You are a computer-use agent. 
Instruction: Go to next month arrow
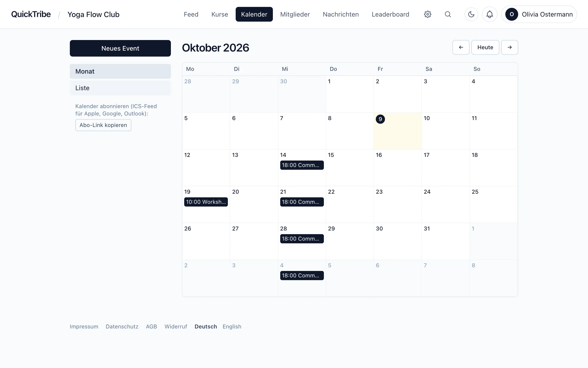tap(509, 47)
